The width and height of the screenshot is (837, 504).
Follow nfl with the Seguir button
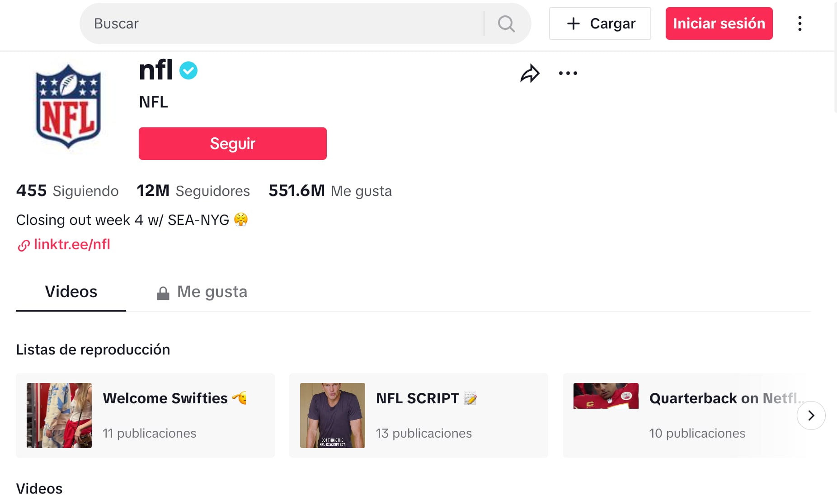click(x=233, y=144)
